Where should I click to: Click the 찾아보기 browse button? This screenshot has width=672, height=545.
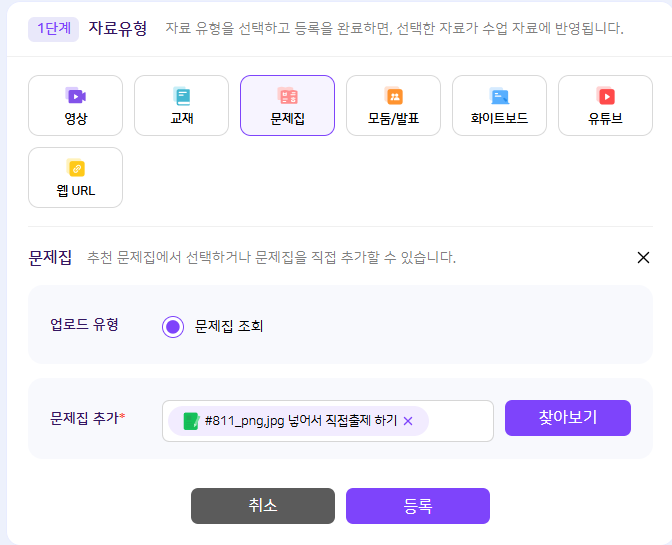(x=568, y=418)
